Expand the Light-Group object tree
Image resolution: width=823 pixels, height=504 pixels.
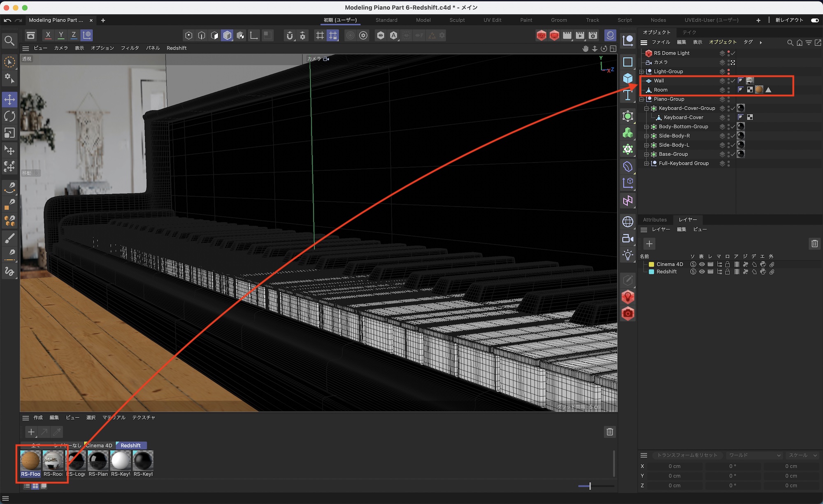tap(642, 72)
